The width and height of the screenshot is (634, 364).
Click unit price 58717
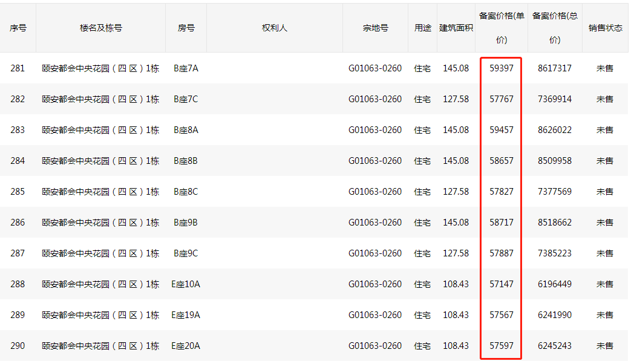click(x=502, y=222)
